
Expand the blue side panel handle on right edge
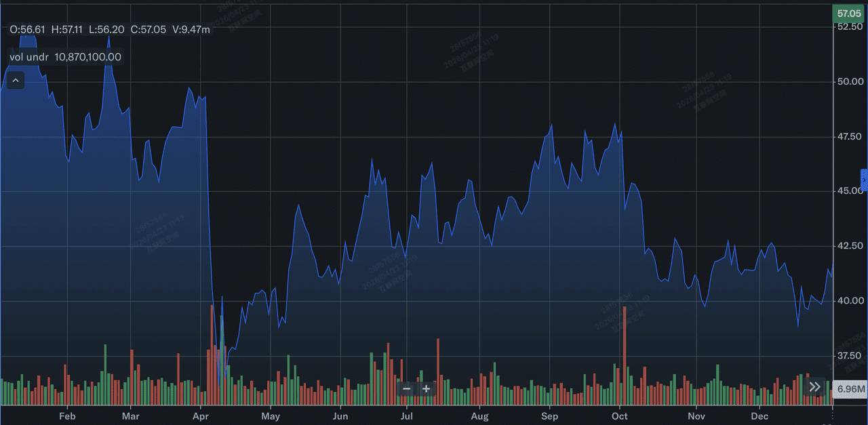864,180
